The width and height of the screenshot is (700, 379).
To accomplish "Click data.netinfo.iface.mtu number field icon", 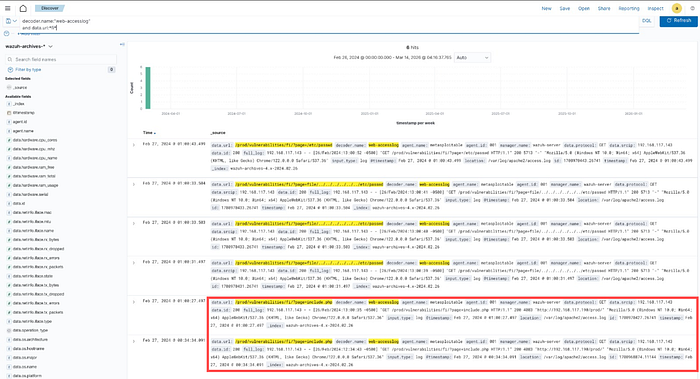I will click(x=9, y=221).
